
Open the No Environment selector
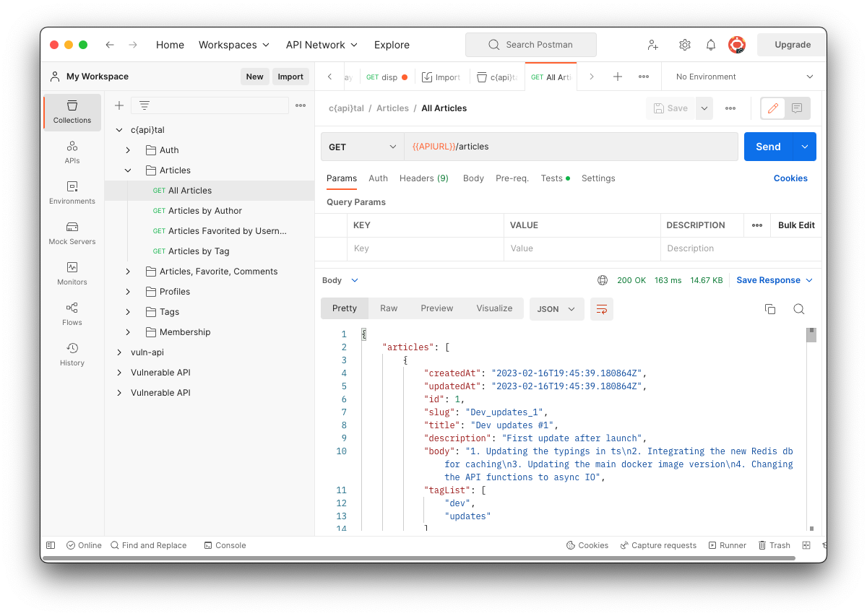pos(744,77)
